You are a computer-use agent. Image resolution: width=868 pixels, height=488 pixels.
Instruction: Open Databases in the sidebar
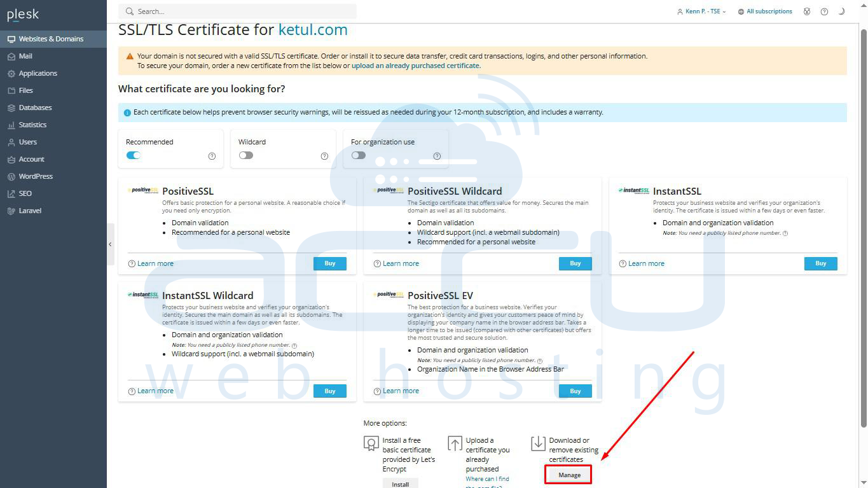point(53,108)
